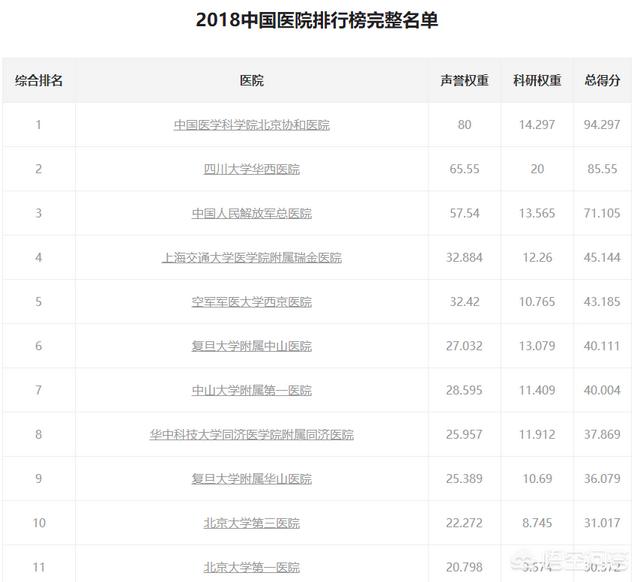The height and width of the screenshot is (582, 640).
Task: Select total score 45.144
Action: coord(602,258)
